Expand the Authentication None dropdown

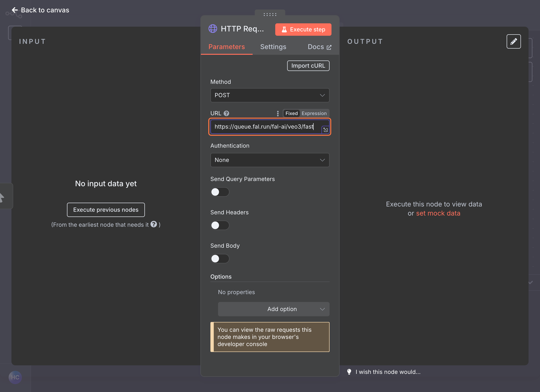point(270,160)
